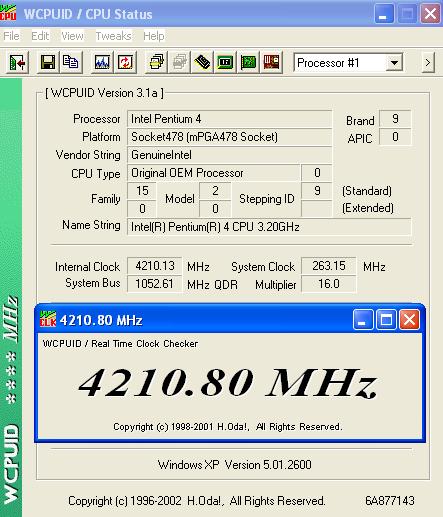Click the Vendor String field 'GenuineIntel'
Image resolution: width=443 pixels, height=517 pixels.
pos(229,155)
